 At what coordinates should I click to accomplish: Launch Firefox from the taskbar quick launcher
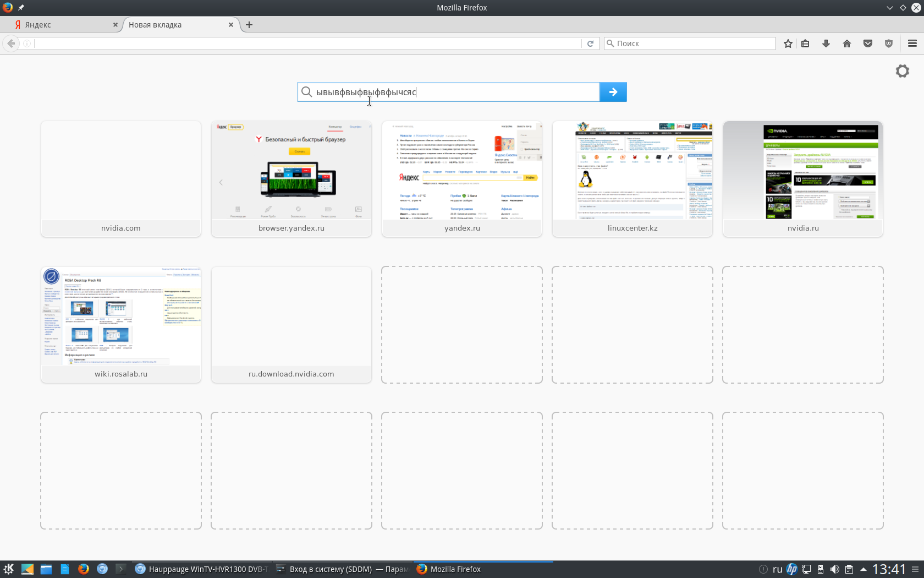tap(84, 569)
